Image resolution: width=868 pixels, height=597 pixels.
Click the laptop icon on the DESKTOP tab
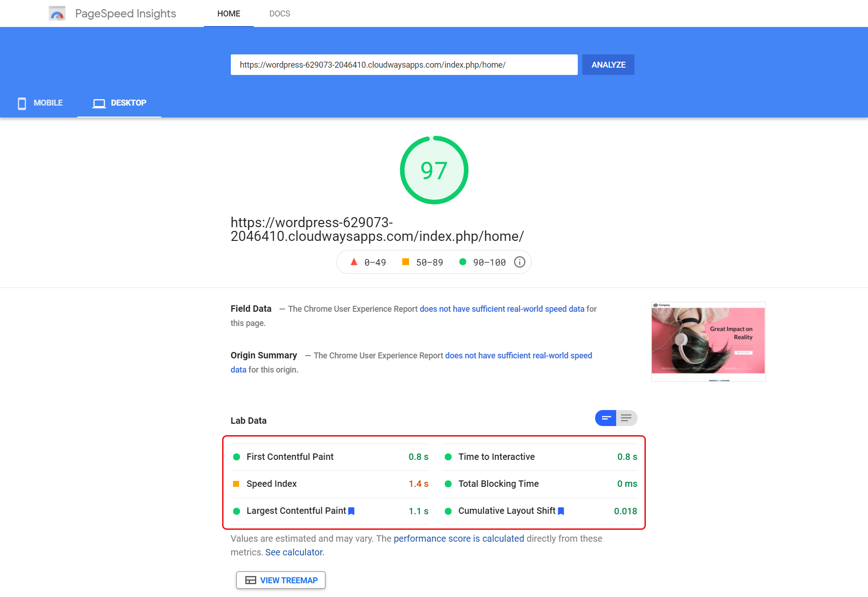point(99,103)
